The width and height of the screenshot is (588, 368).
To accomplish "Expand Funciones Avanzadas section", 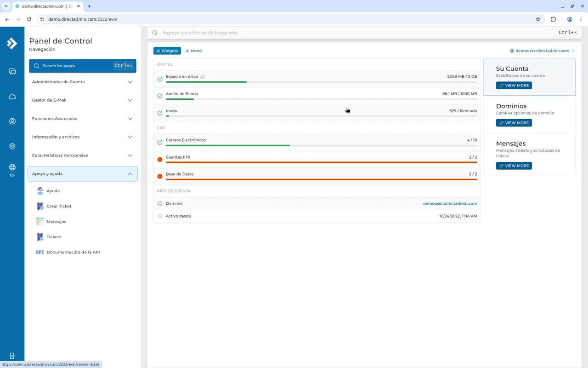I will point(83,119).
